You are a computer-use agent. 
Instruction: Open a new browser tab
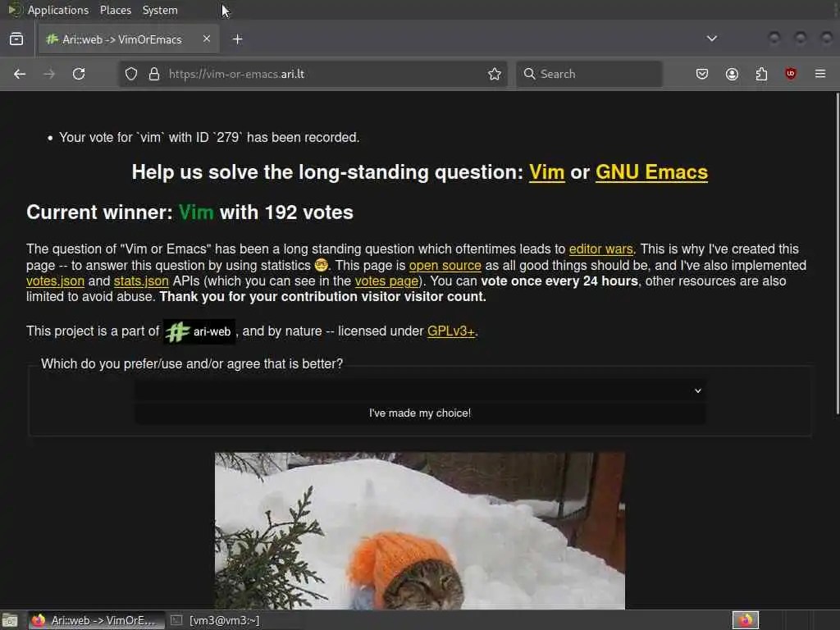coord(237,39)
